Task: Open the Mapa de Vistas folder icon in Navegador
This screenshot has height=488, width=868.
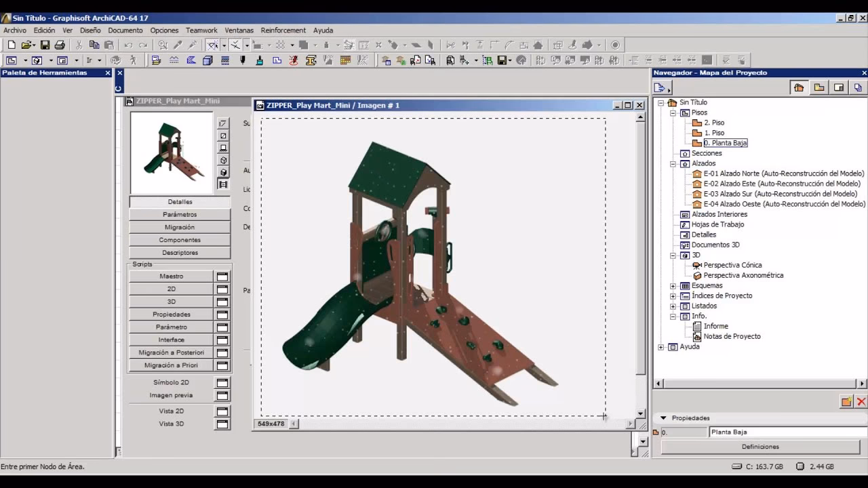Action: (818, 87)
